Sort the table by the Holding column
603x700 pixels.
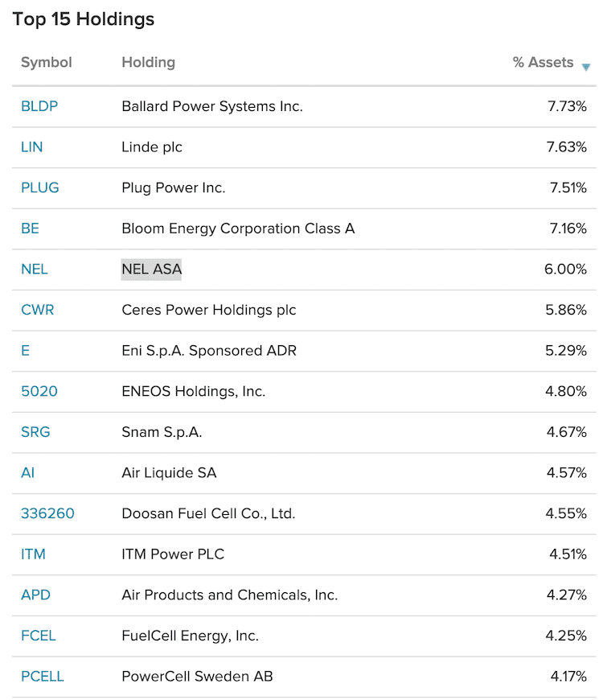coord(148,62)
